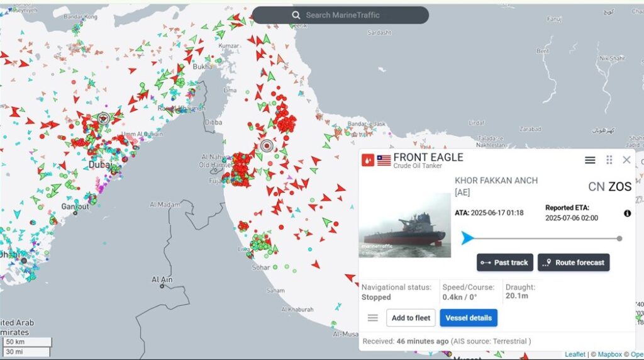Click the Bandar-e Jask map label

pyautogui.click(x=366, y=124)
